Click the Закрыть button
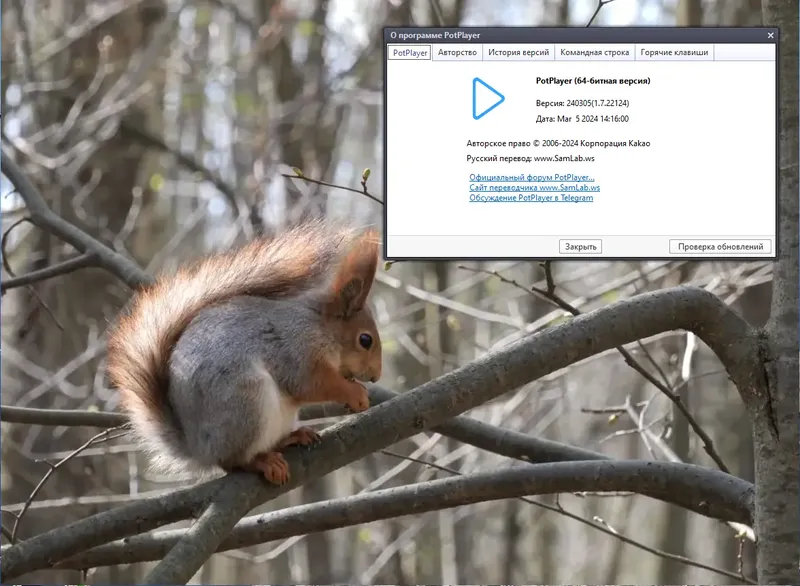The image size is (800, 586). coord(580,246)
